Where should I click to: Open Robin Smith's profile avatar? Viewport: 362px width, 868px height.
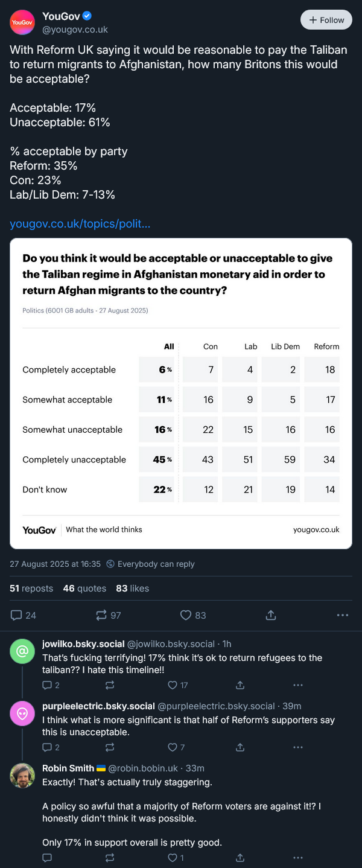(22, 776)
